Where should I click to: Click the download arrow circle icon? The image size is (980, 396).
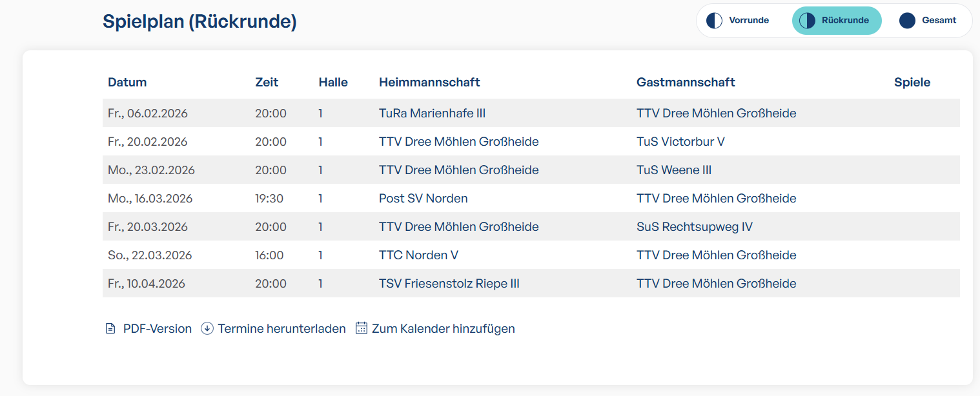tap(207, 328)
